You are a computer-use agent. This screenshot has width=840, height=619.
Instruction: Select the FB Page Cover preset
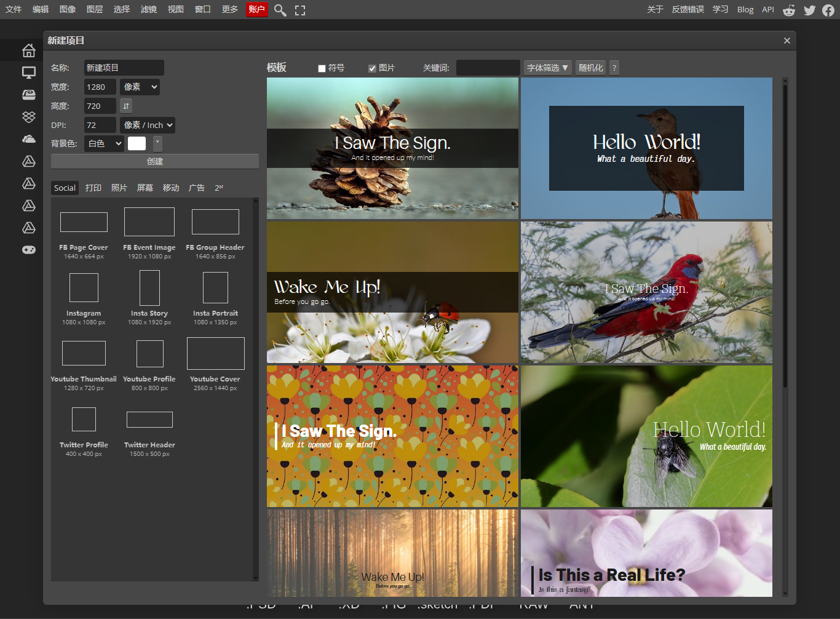(84, 234)
